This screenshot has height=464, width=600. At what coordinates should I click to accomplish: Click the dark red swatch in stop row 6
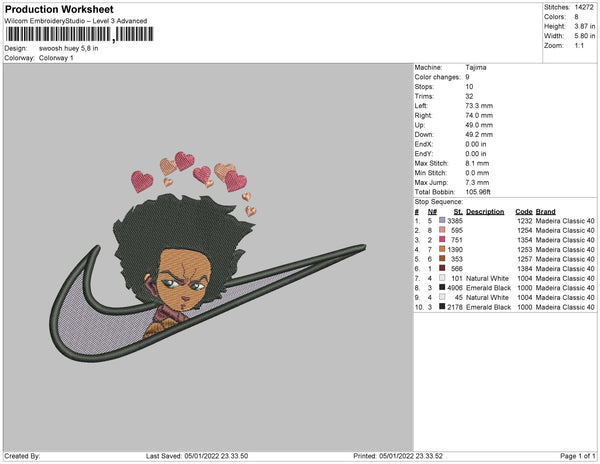coord(442,268)
